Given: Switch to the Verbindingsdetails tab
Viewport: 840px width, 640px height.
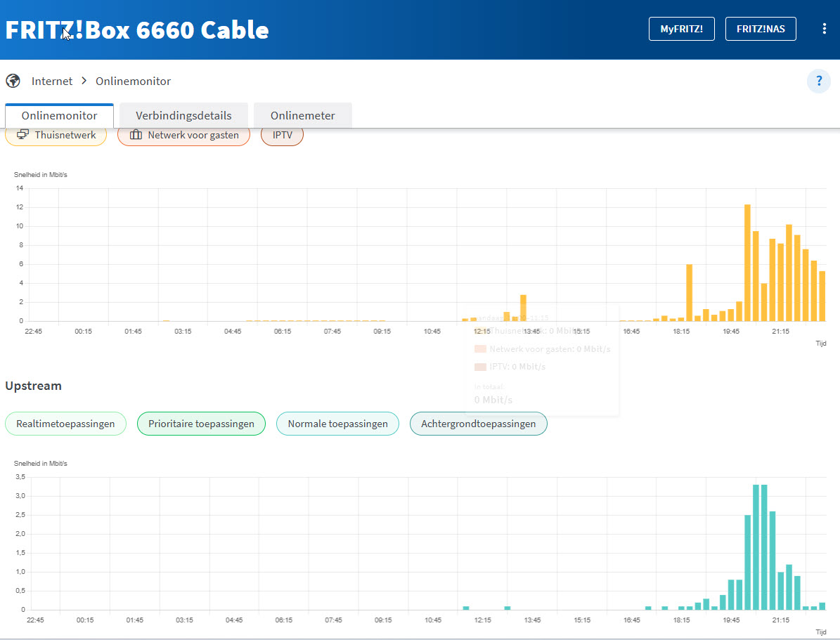Looking at the screenshot, I should [x=183, y=116].
